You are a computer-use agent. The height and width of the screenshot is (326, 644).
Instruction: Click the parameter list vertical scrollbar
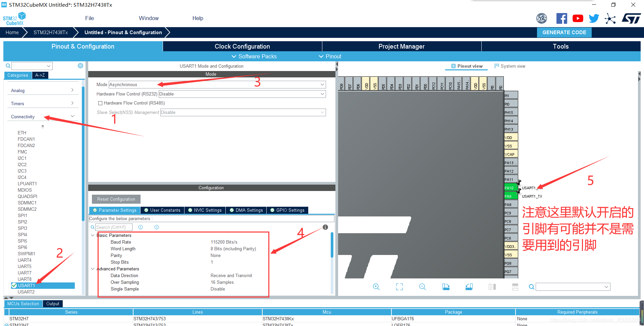point(332,245)
